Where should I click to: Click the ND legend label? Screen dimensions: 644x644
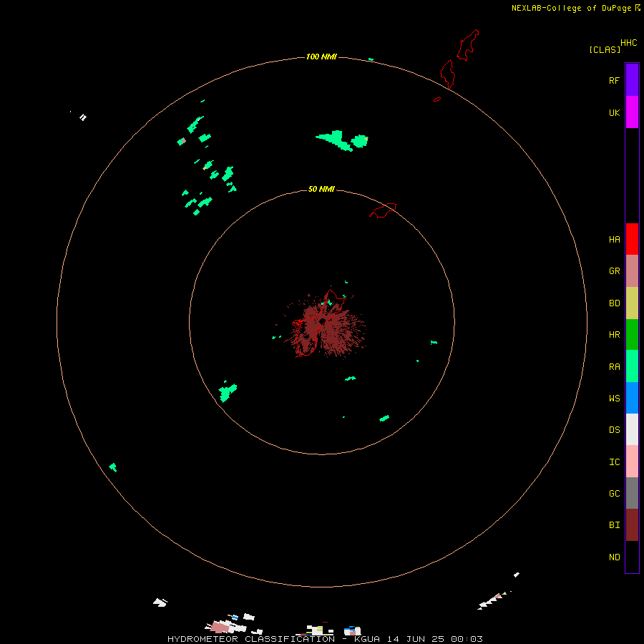614,557
